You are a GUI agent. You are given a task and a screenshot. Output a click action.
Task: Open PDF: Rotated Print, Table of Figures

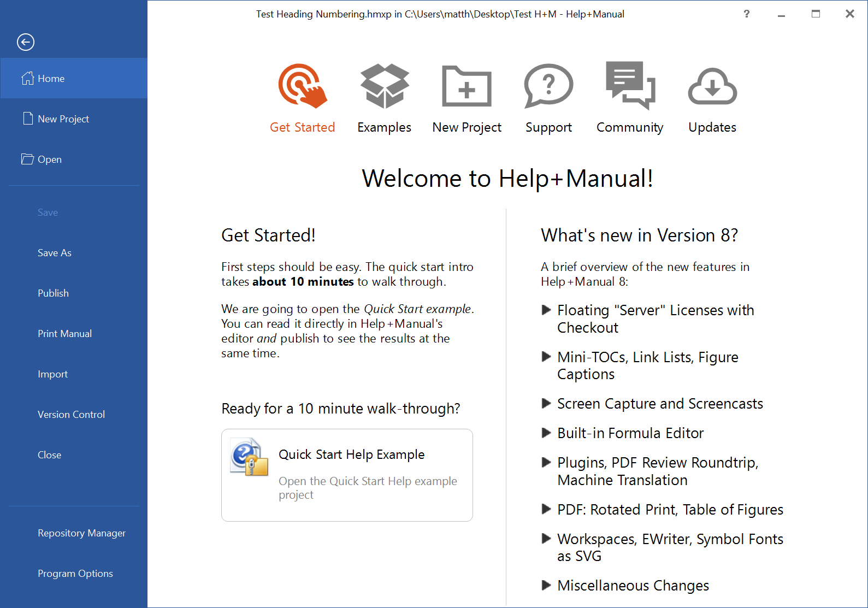[670, 510]
